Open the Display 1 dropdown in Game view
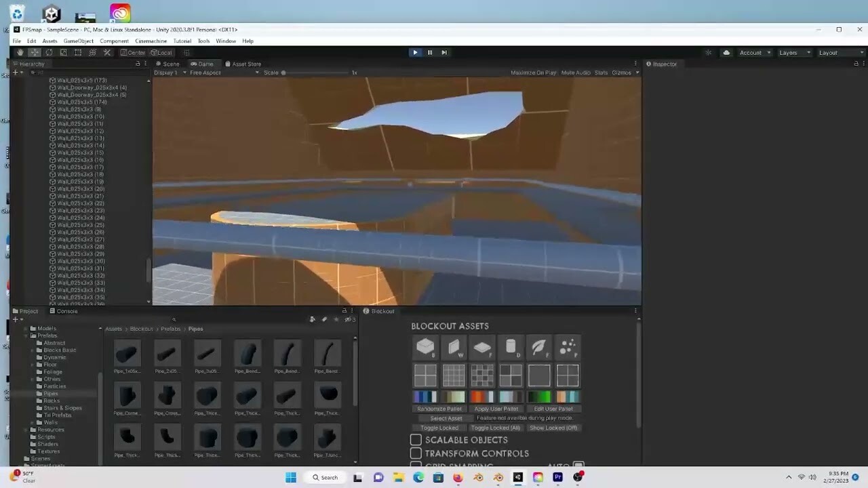Screen dimensions: 868x488 169,73
